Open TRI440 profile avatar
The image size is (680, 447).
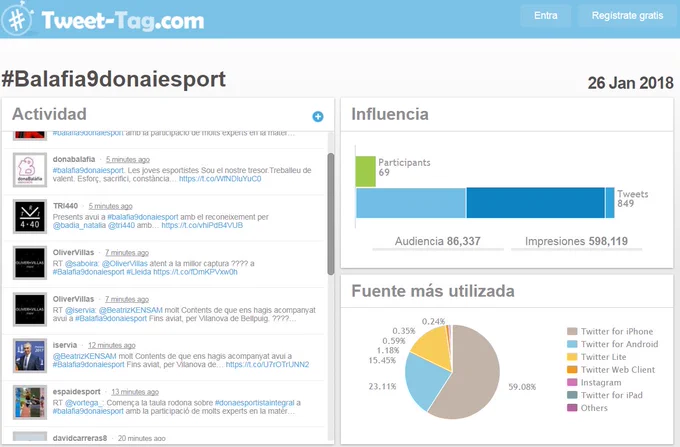point(30,216)
